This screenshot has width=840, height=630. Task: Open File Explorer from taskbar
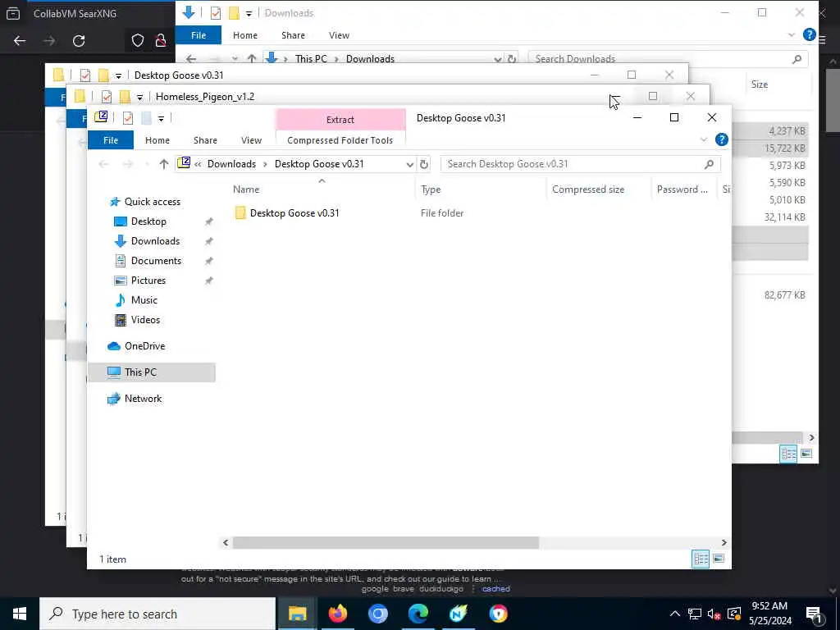pos(297,614)
